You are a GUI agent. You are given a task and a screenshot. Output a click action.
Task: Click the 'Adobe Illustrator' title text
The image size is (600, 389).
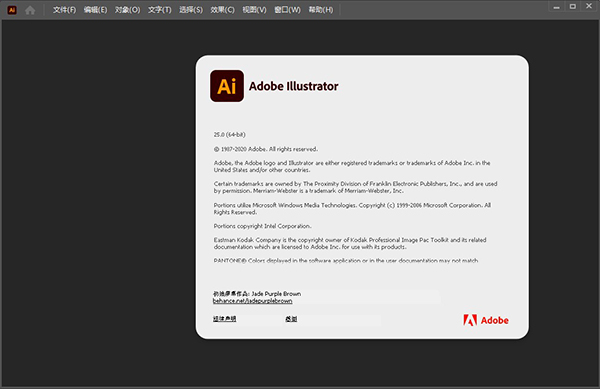click(x=293, y=86)
